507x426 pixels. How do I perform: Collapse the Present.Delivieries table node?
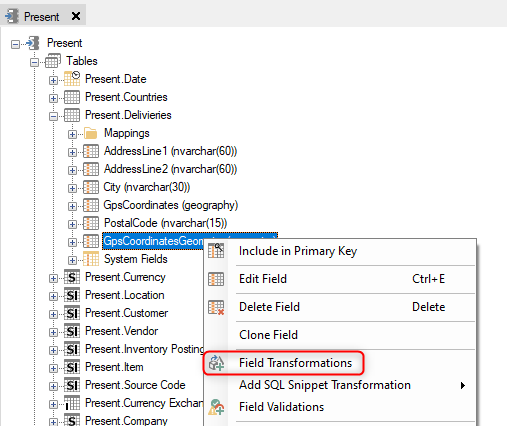coord(53,116)
